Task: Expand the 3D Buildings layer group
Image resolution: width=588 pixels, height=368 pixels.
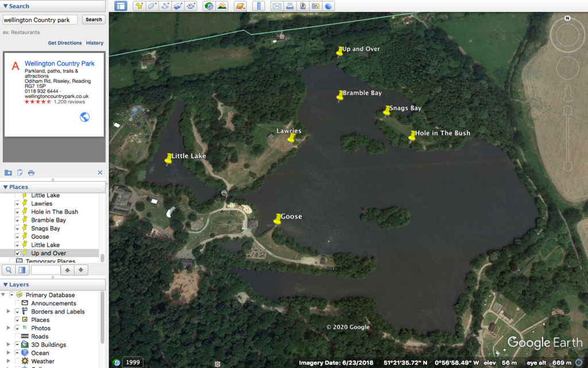Action: pyautogui.click(x=8, y=345)
